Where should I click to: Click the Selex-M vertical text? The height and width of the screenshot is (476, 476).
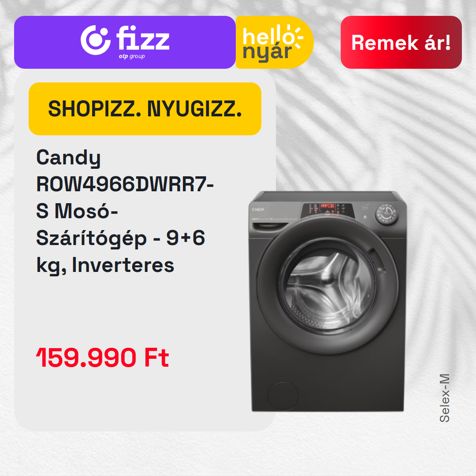coord(444,398)
